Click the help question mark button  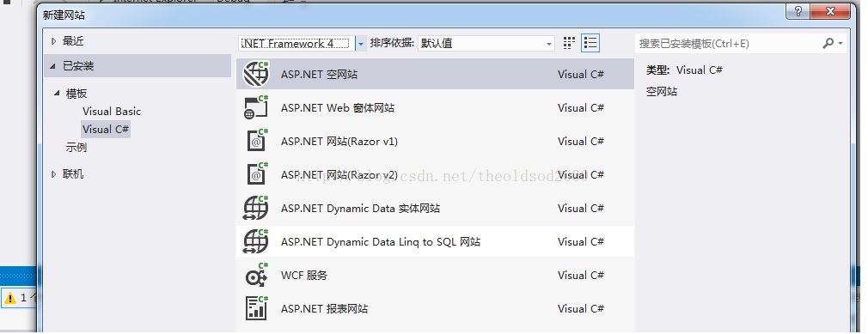tap(798, 11)
